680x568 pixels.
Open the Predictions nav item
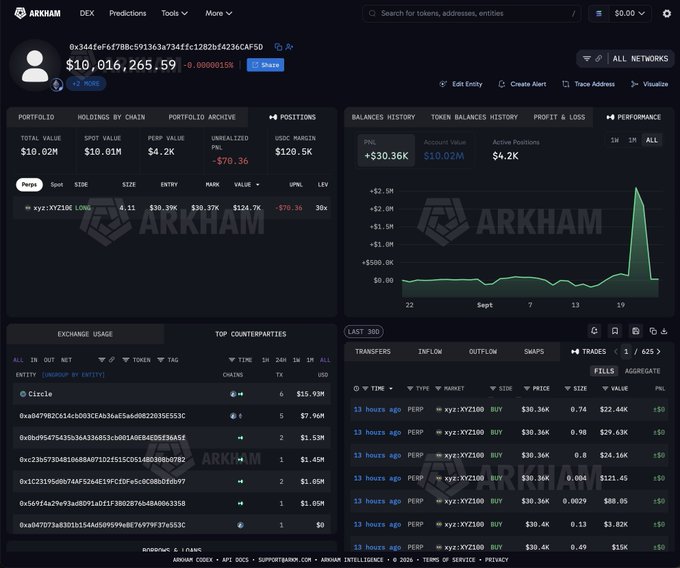[x=128, y=13]
